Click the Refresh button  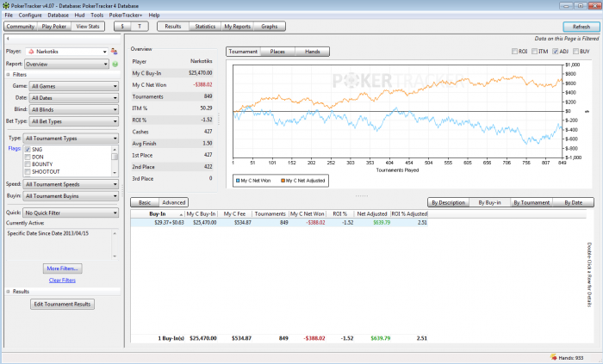click(581, 27)
